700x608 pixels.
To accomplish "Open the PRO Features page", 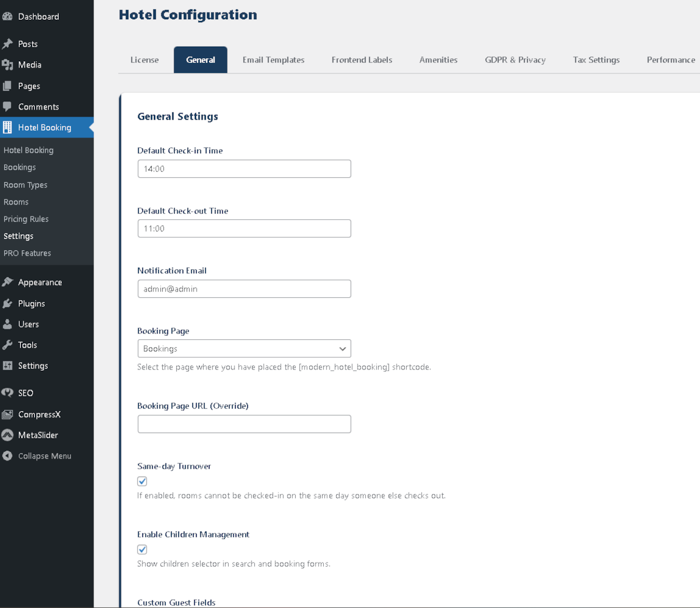I will [26, 253].
